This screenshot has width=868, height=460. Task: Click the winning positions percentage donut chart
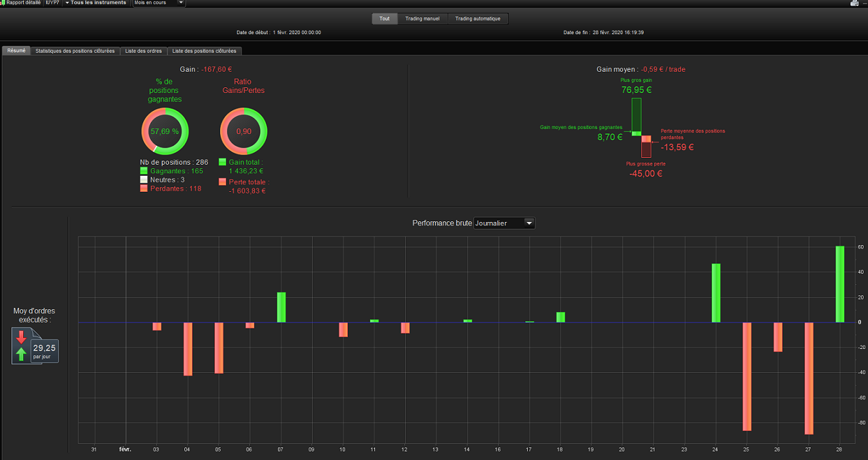(165, 132)
